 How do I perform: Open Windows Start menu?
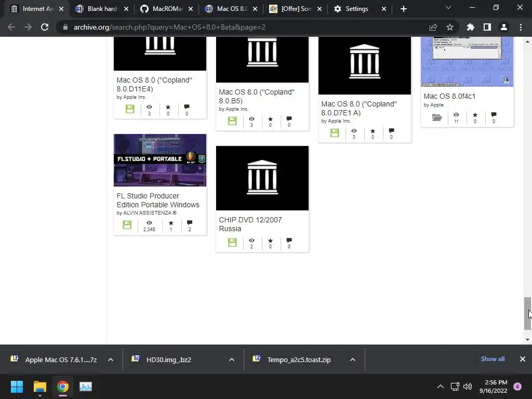17,387
